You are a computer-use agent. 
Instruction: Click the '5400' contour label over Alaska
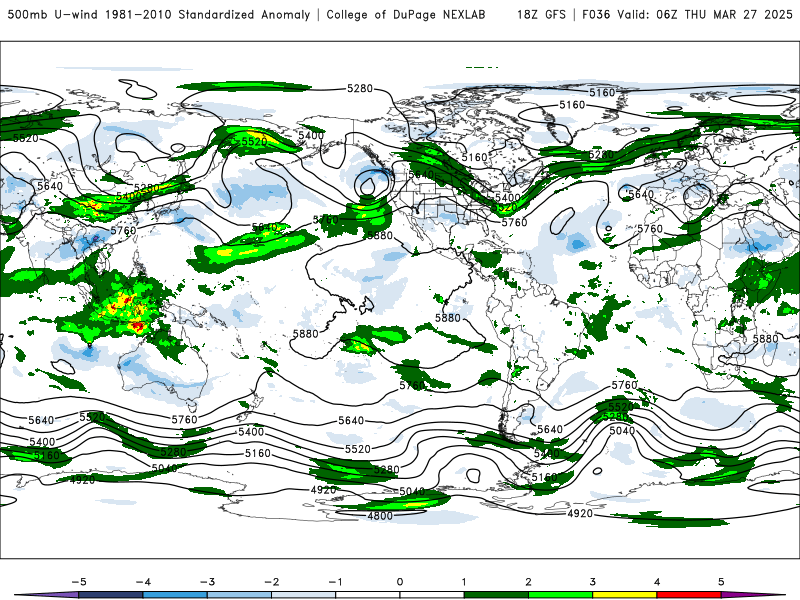[311, 135]
